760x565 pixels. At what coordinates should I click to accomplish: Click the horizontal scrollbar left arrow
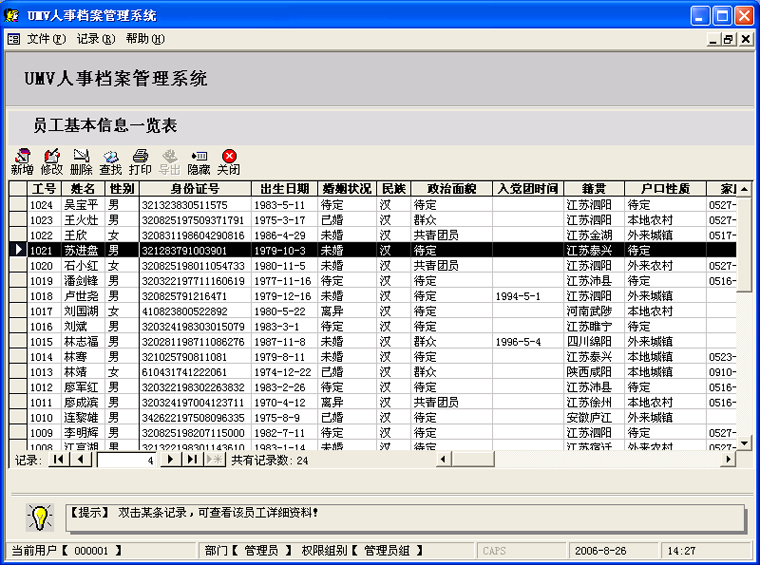[443, 459]
